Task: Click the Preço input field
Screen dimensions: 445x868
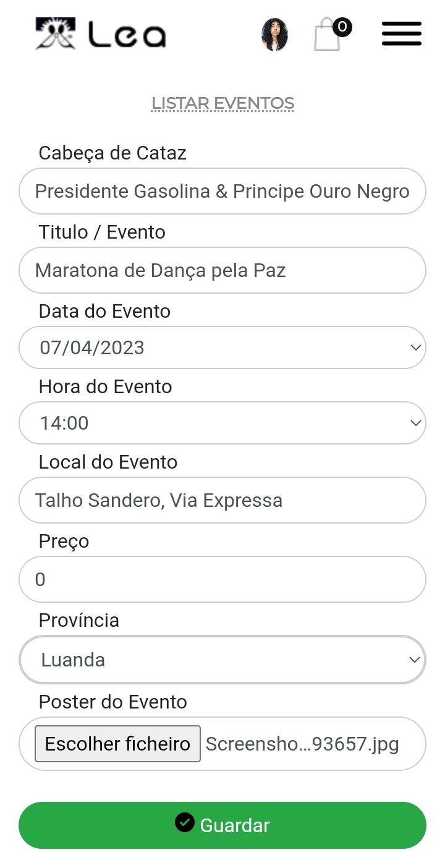Action: click(x=222, y=579)
